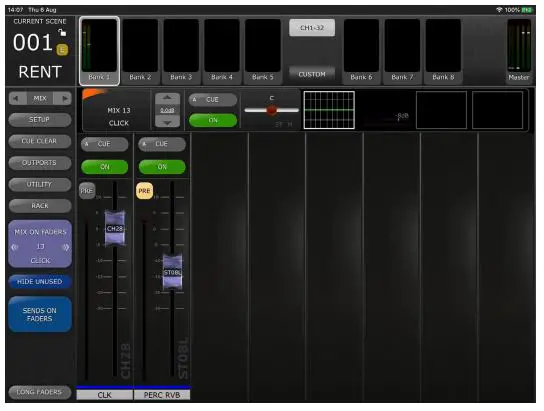Select Bank 4 tab
This screenshot has width=544, height=411.
(222, 51)
